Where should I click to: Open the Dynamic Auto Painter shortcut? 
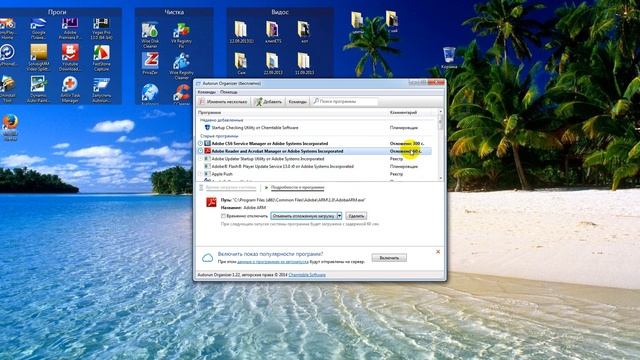click(x=38, y=89)
